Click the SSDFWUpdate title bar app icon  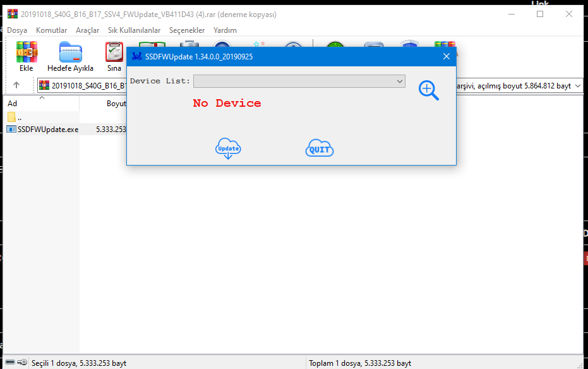point(137,57)
